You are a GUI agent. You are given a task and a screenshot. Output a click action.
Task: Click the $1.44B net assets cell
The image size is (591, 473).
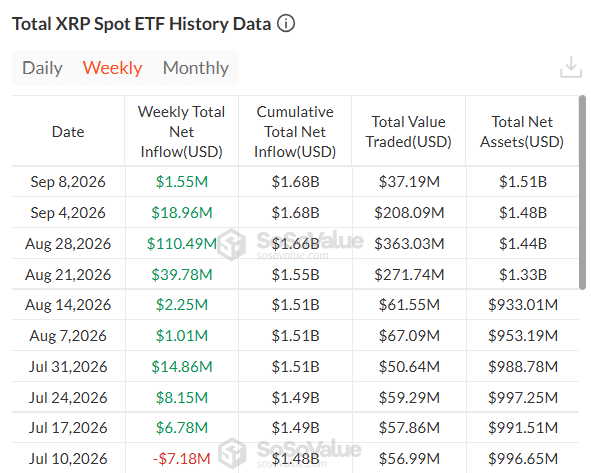pos(523,243)
